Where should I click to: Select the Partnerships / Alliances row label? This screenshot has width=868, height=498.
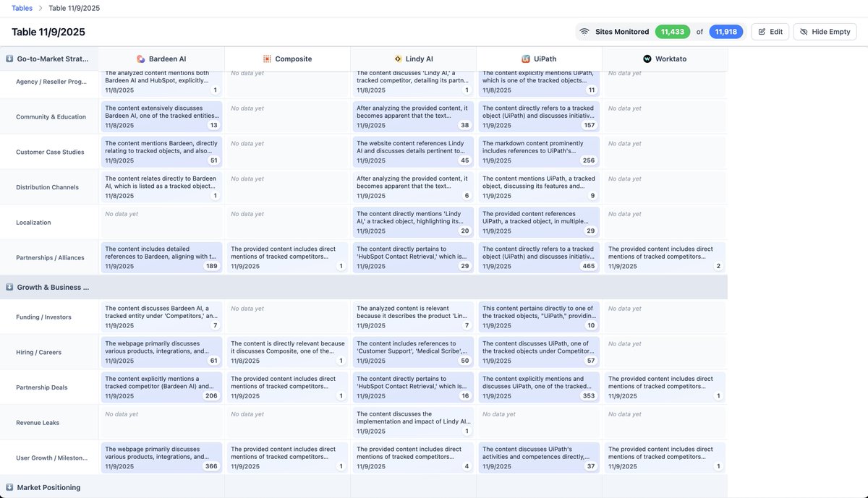[x=50, y=258]
